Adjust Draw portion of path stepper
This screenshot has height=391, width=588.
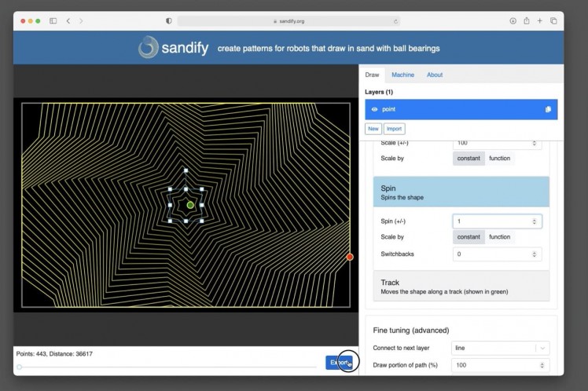coord(542,365)
